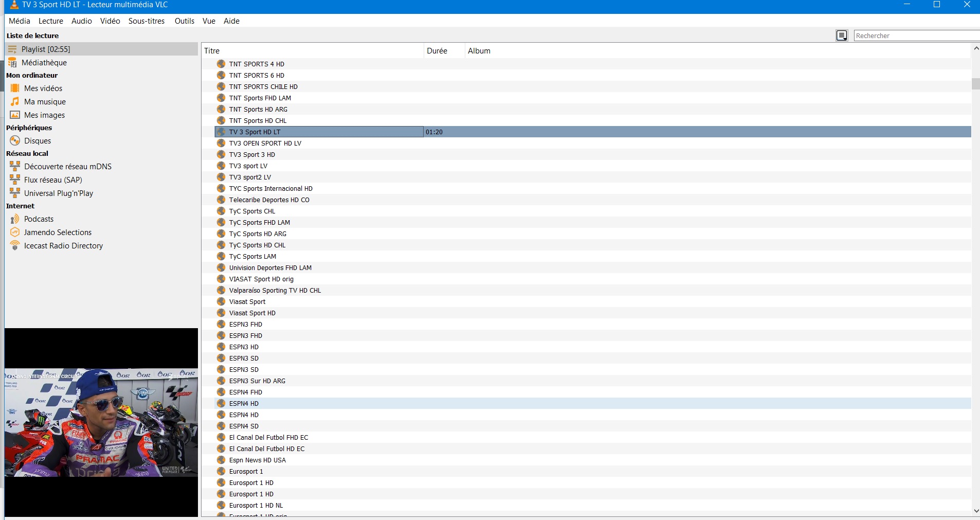980x520 pixels.
Task: Click the globe icon beside Telecaribe Deportes HD CO
Action: point(221,200)
